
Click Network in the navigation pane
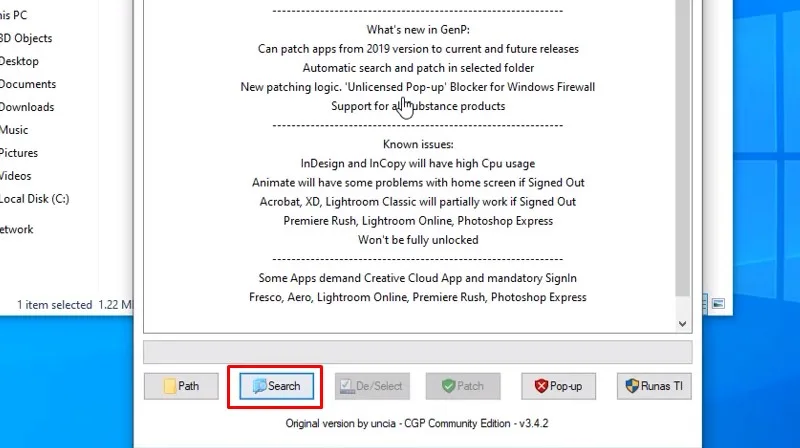[x=17, y=229]
